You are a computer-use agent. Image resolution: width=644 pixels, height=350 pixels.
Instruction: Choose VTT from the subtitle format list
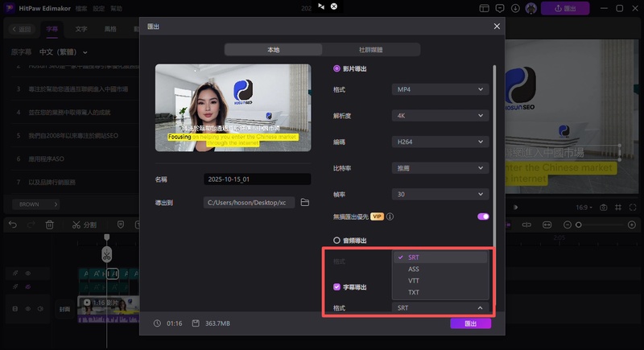414,281
